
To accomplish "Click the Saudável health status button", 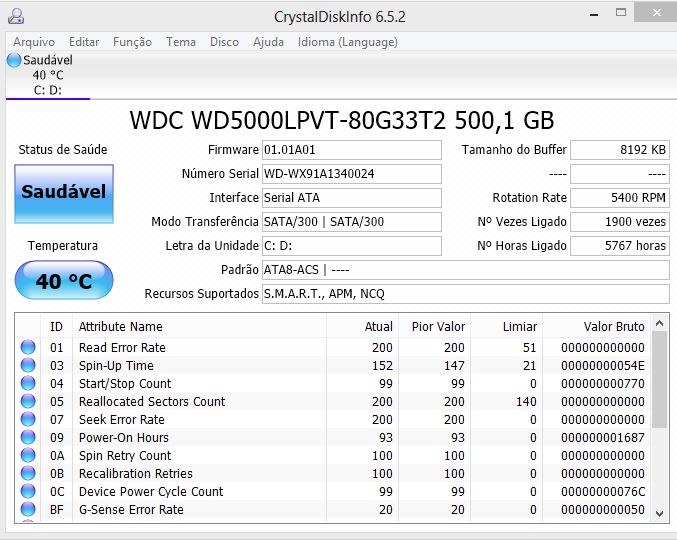I will pos(64,194).
